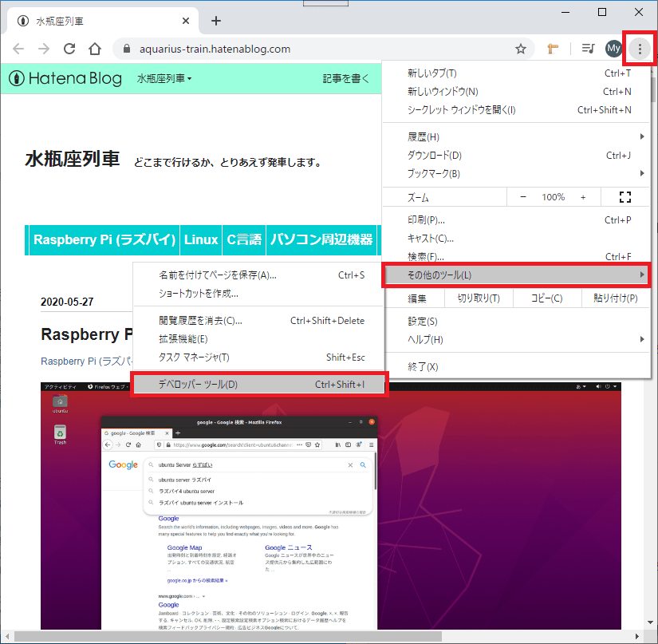Select 印刷(P)... menu item
Viewport: 658px width, 644px height.
coord(517,220)
